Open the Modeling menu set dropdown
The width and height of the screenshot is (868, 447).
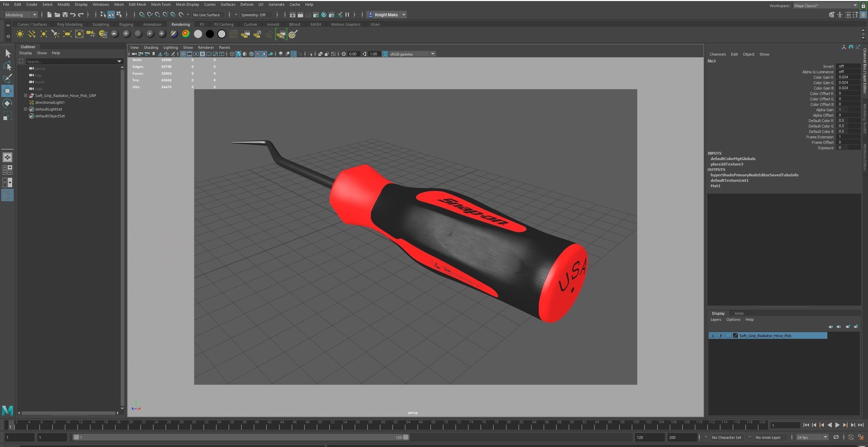[x=21, y=15]
